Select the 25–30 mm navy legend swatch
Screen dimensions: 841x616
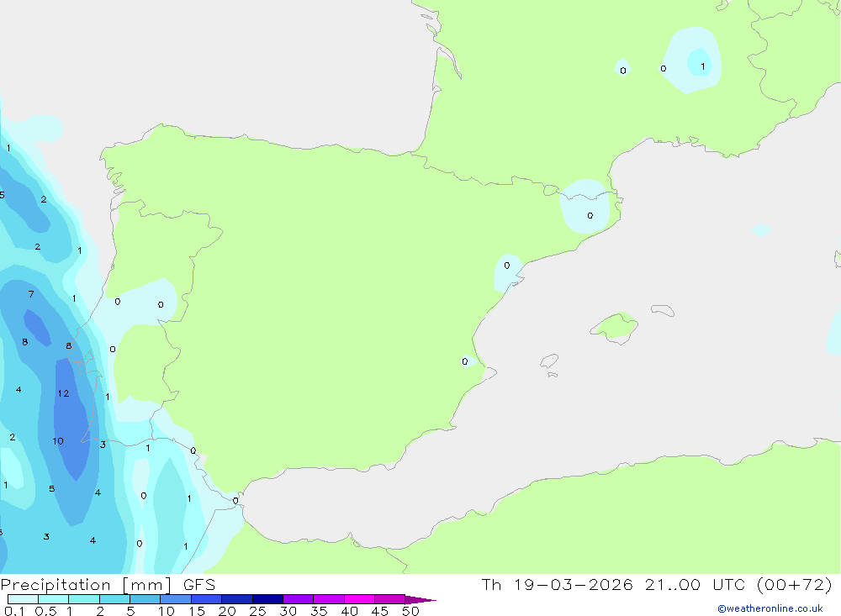[x=267, y=599]
